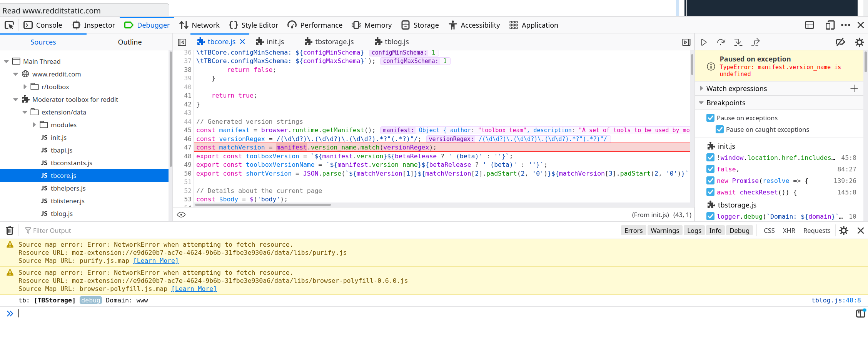Toggle Pause on exceptions checkbox
The height and width of the screenshot is (337, 868).
point(710,118)
